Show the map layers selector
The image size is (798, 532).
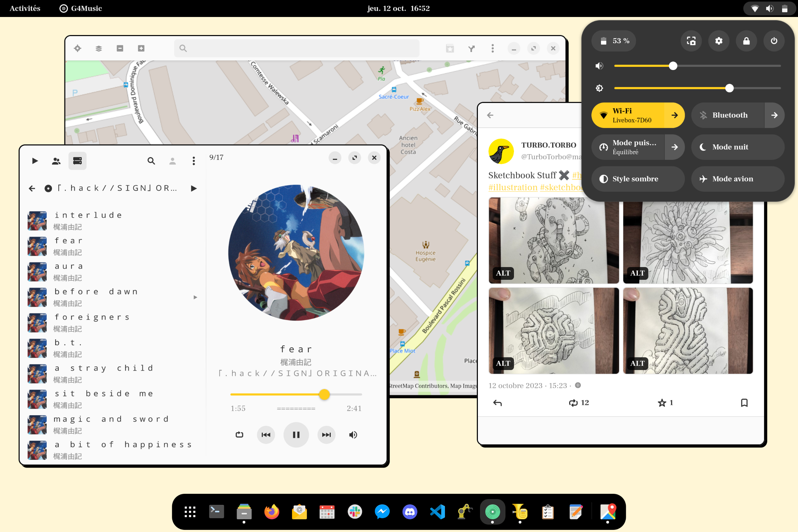[99, 48]
